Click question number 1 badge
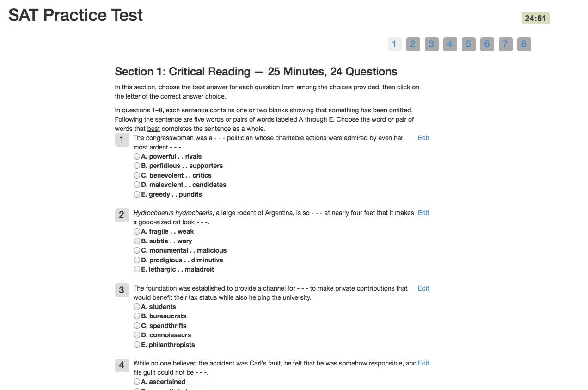This screenshot has width=588, height=390. tap(122, 140)
